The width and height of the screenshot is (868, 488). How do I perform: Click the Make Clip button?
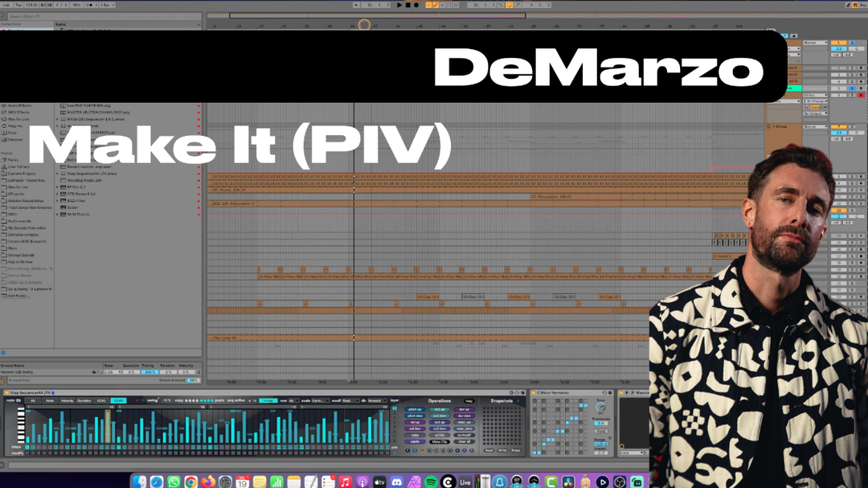click(x=440, y=441)
